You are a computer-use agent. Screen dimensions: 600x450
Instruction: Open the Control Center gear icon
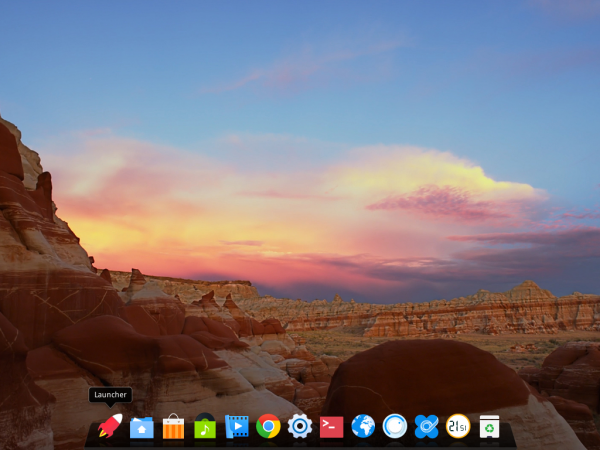[300, 426]
